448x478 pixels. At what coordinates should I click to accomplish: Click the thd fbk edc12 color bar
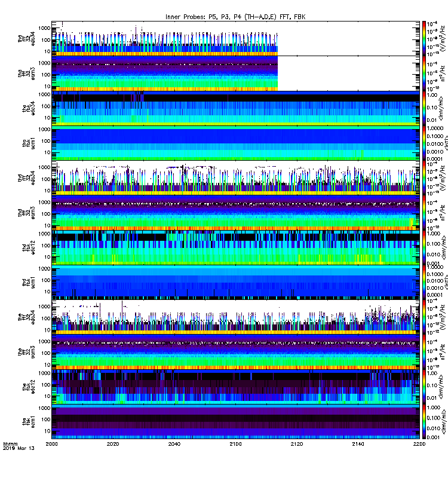point(424,247)
